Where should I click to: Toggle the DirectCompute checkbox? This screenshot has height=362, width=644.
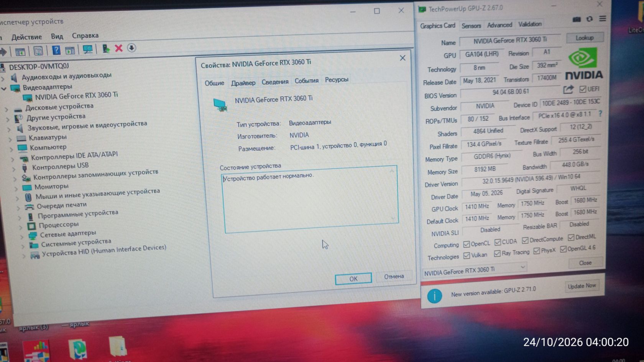(525, 241)
